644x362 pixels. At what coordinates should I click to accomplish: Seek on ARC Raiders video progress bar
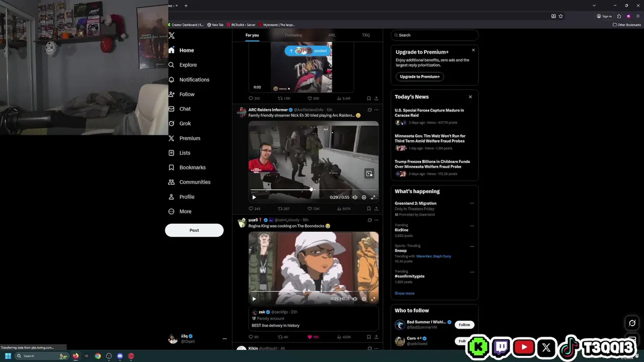coord(313,190)
